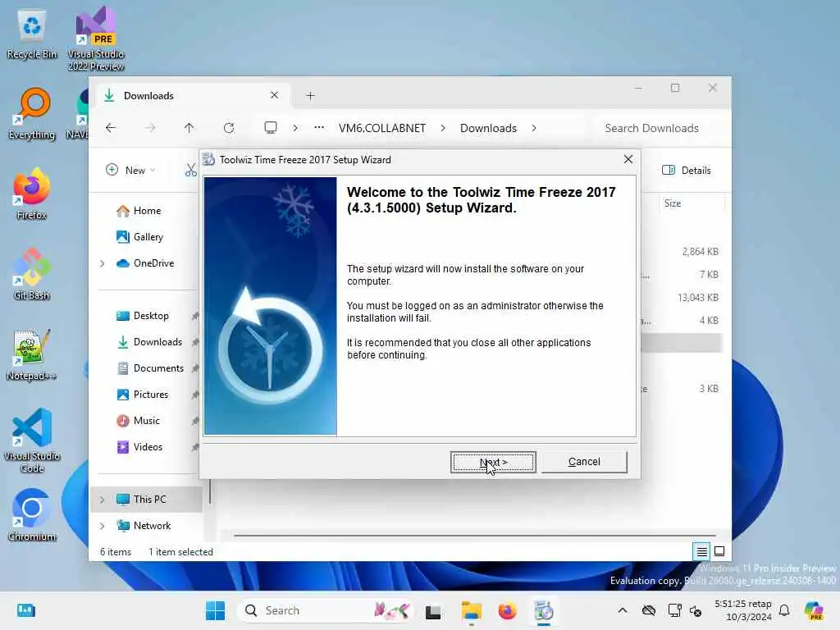This screenshot has width=840, height=630.
Task: Expand chevron after VM6.COLLABNET breadcrumb
Action: point(443,128)
